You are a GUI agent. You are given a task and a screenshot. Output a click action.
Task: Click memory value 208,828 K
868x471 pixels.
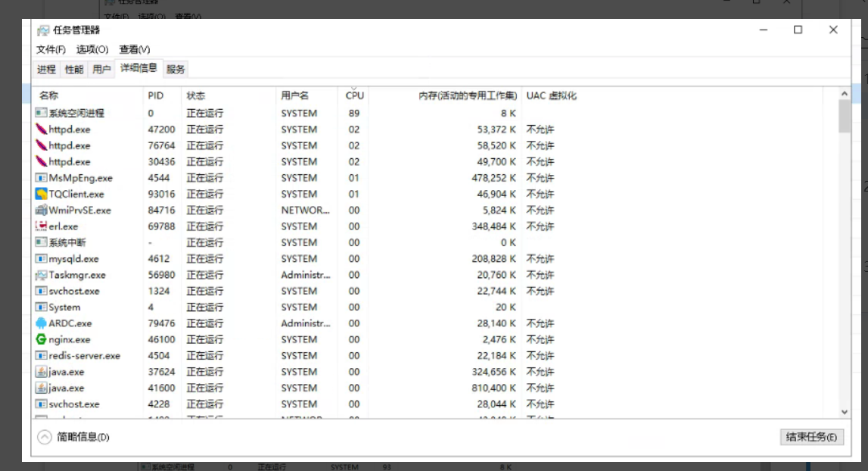(x=494, y=259)
